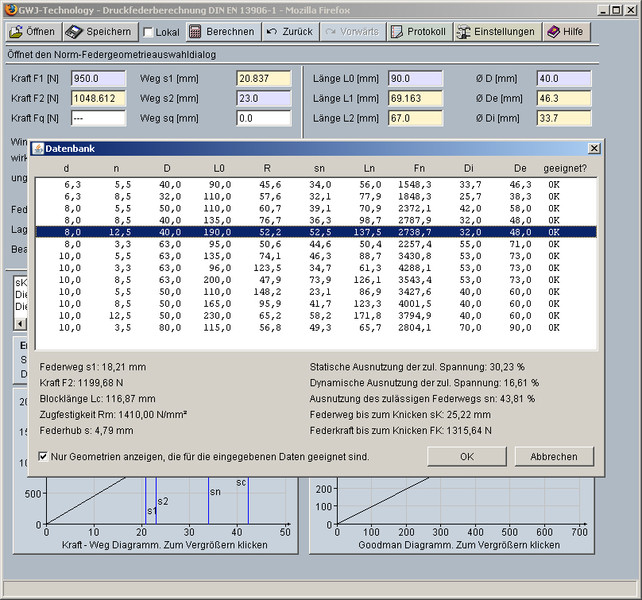Screen dimensions: 642x600
Task: Confirm selection with OK button
Action: (x=467, y=456)
